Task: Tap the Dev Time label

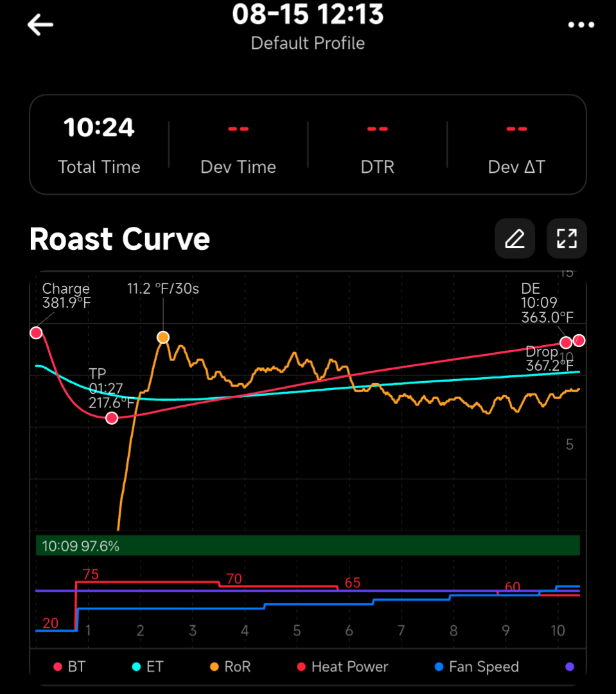Action: [x=238, y=167]
